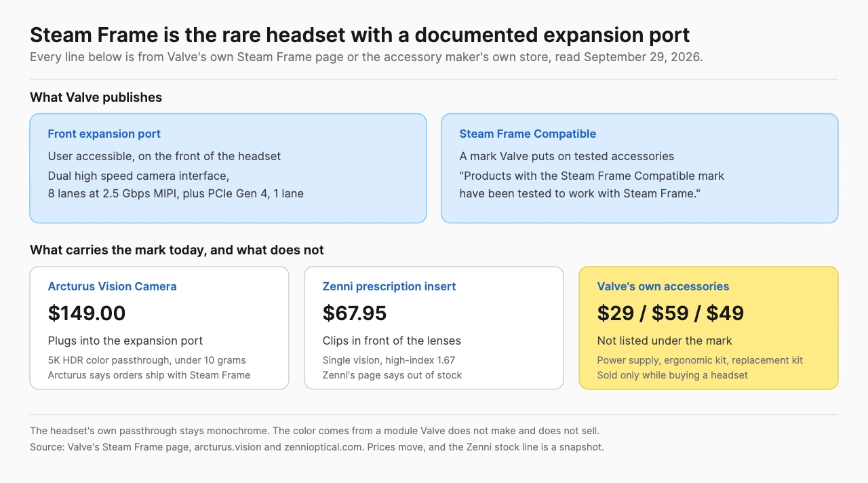Click '5K HDR color passthrough, under 10 grams'
868x483 pixels.
[146, 360]
